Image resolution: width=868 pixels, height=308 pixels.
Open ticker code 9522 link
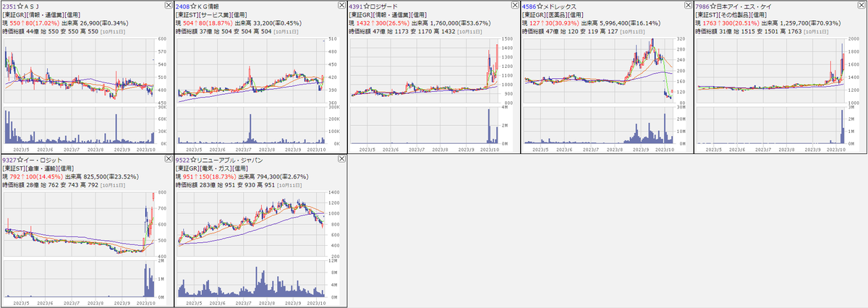pos(183,159)
